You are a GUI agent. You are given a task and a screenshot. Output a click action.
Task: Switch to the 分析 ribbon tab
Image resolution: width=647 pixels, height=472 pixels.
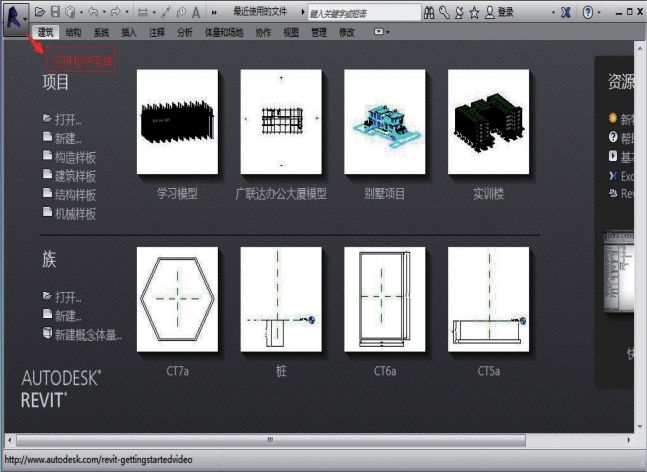point(184,32)
